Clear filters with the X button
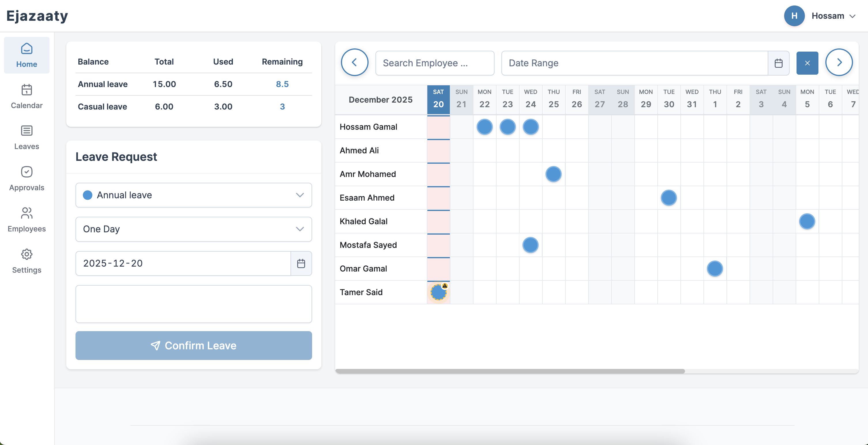 point(807,63)
